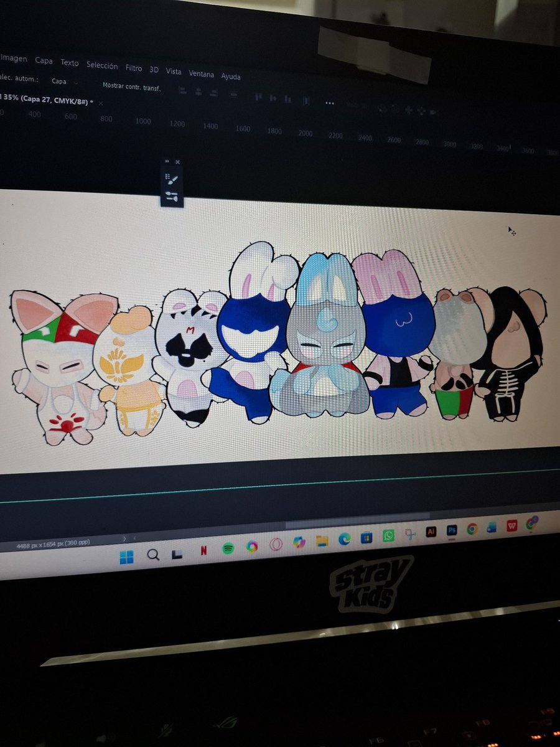Open the Texto menu
The image size is (560, 747).
(70, 62)
